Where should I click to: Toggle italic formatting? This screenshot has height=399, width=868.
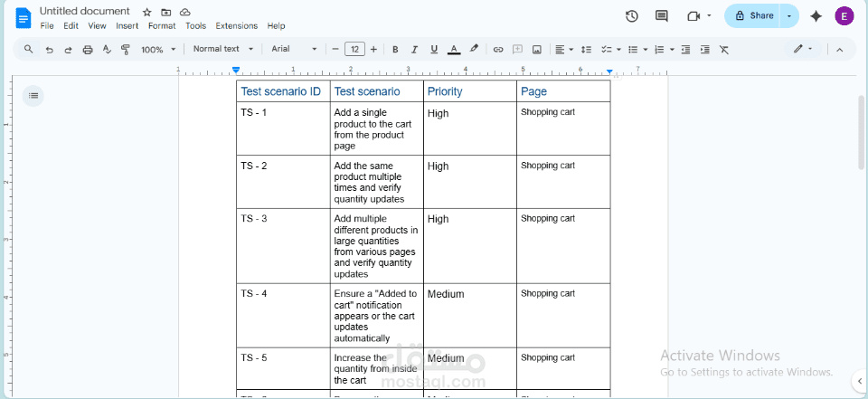click(x=414, y=50)
